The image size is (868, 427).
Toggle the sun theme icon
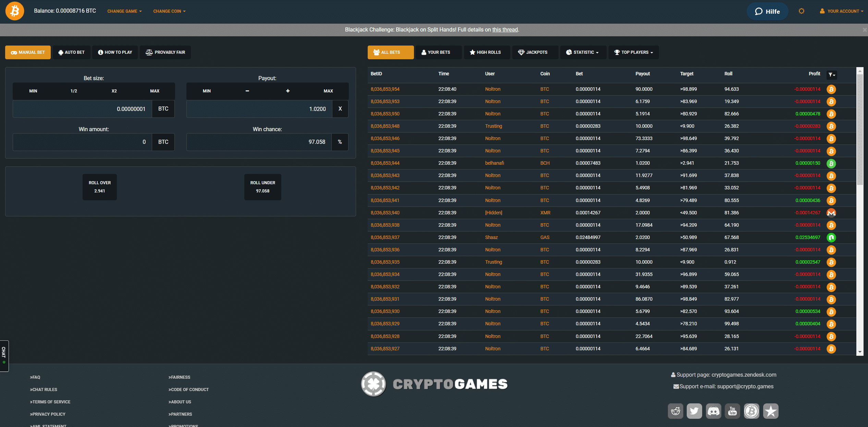801,11
